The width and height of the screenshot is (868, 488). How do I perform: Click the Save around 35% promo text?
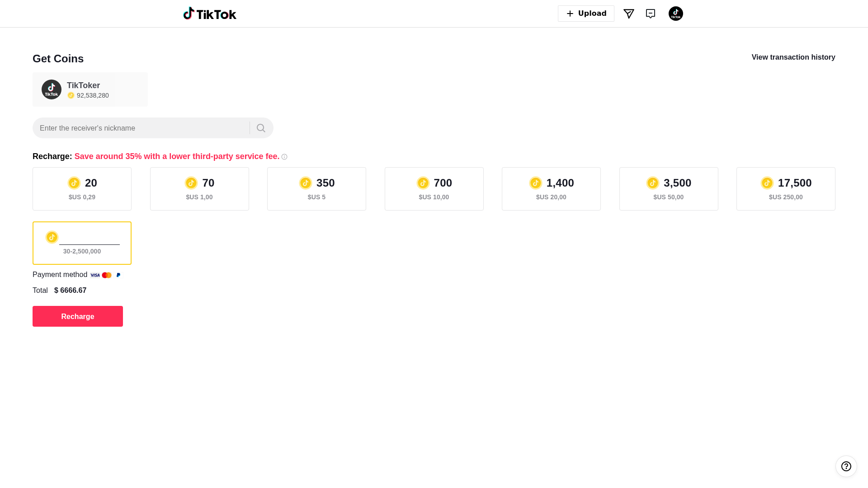(177, 156)
